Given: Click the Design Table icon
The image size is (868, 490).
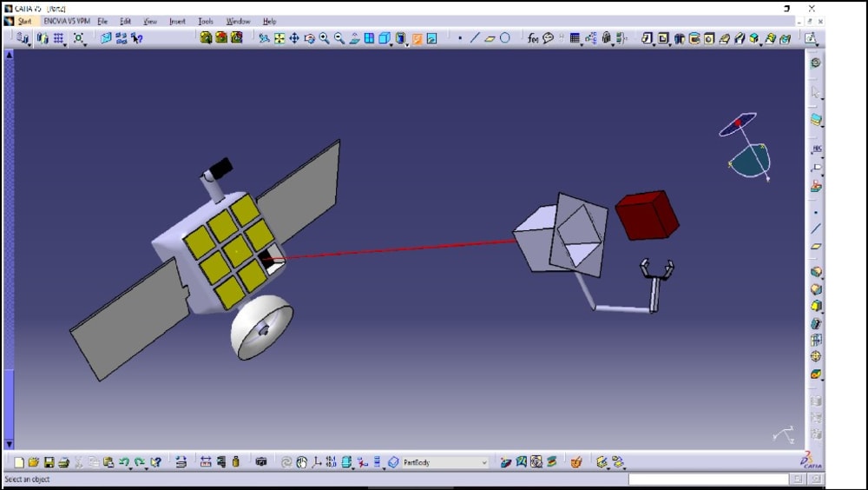Looking at the screenshot, I should (575, 37).
